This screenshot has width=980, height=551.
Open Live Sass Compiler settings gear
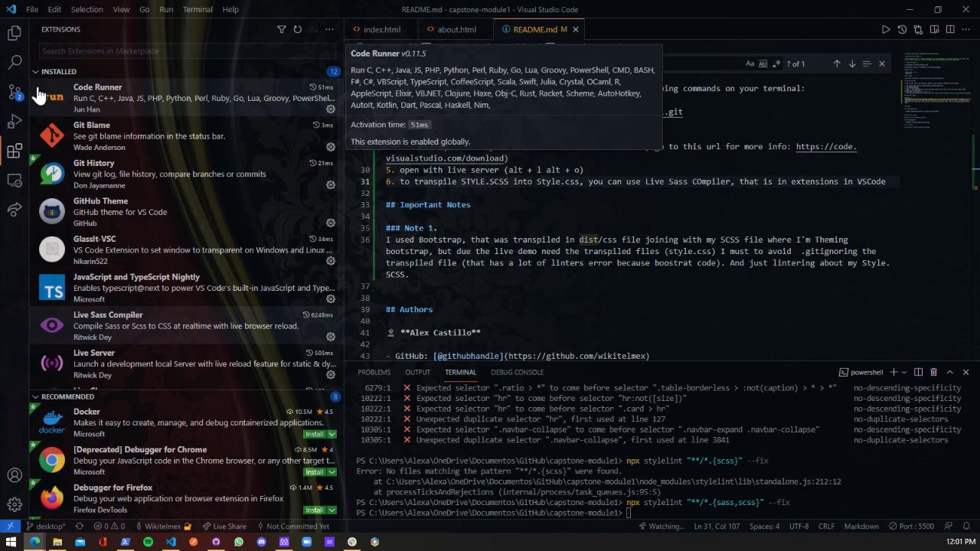pos(331,337)
